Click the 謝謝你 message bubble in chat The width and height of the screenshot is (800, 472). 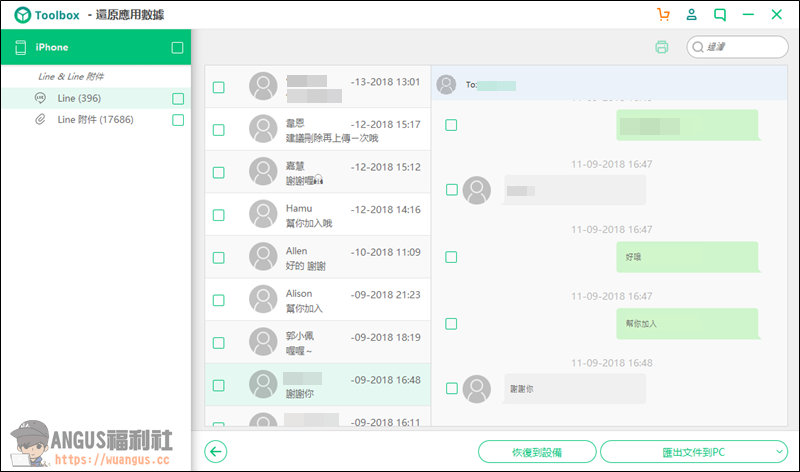(x=574, y=389)
